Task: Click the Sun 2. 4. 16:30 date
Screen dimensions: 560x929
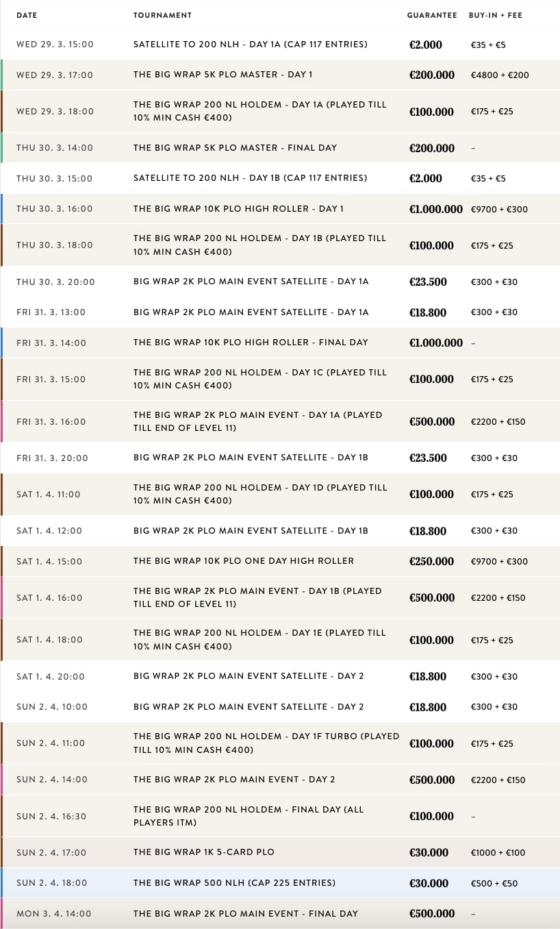Action: [52, 816]
